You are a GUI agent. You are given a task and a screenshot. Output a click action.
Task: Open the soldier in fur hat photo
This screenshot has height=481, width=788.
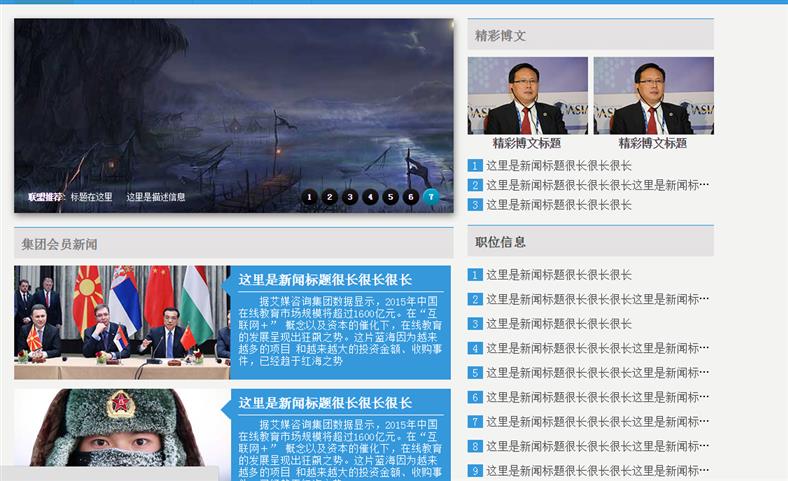pos(121,430)
